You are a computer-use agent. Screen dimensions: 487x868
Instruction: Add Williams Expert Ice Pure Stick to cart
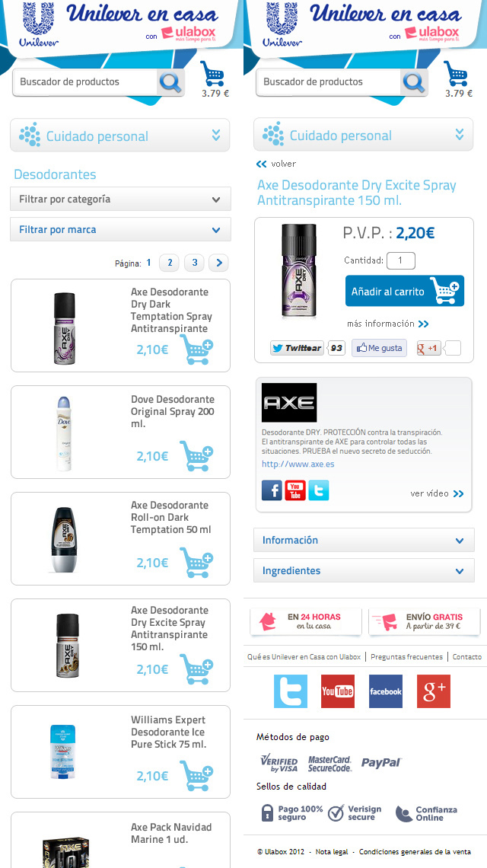pyautogui.click(x=196, y=776)
